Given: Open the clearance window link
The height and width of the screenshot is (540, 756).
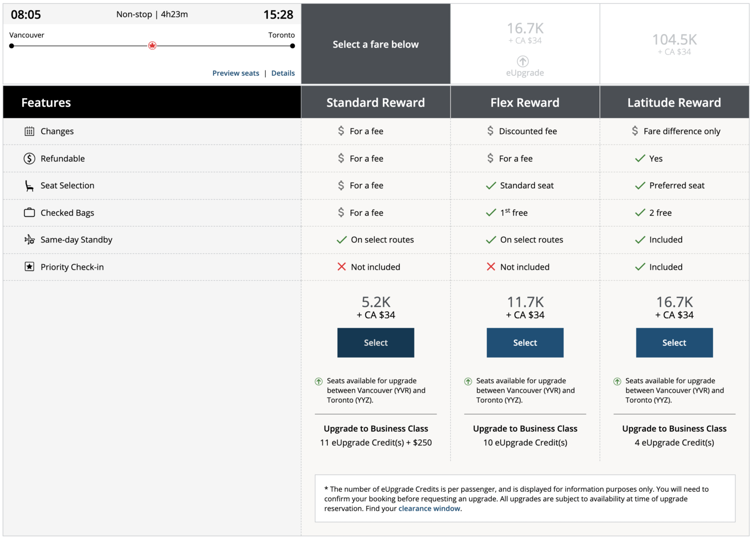Looking at the screenshot, I should coord(429,508).
